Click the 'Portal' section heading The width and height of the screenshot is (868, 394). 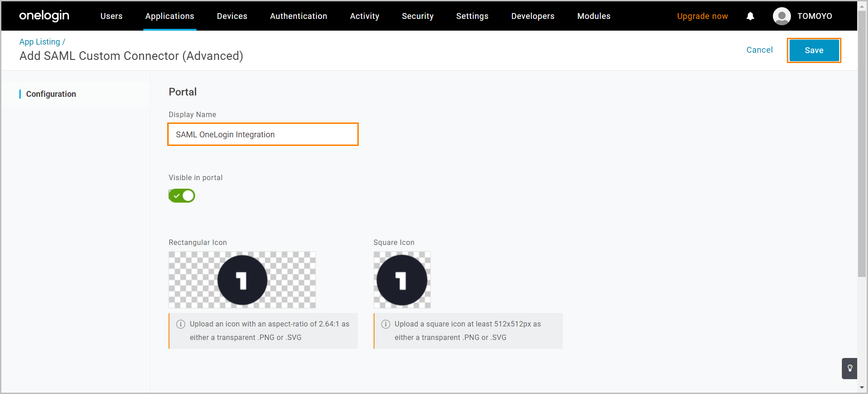tap(183, 92)
